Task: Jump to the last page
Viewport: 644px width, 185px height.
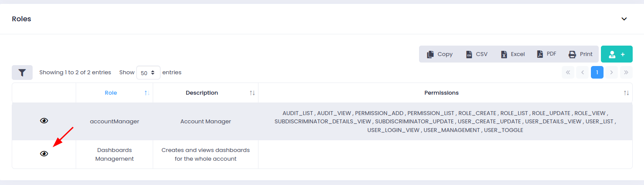Action: (626, 73)
